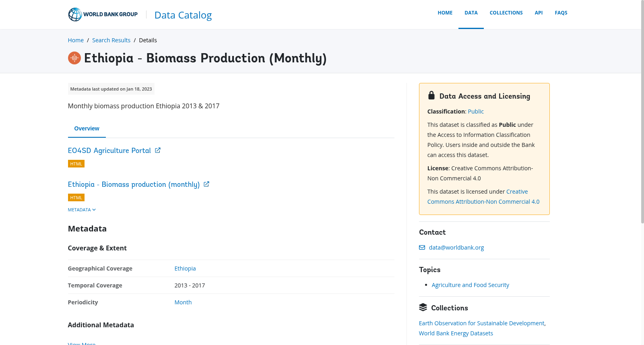Screen dimensions: 644x345
Task: Click the 'Temporal Coverage' row label
Action: coord(95,285)
